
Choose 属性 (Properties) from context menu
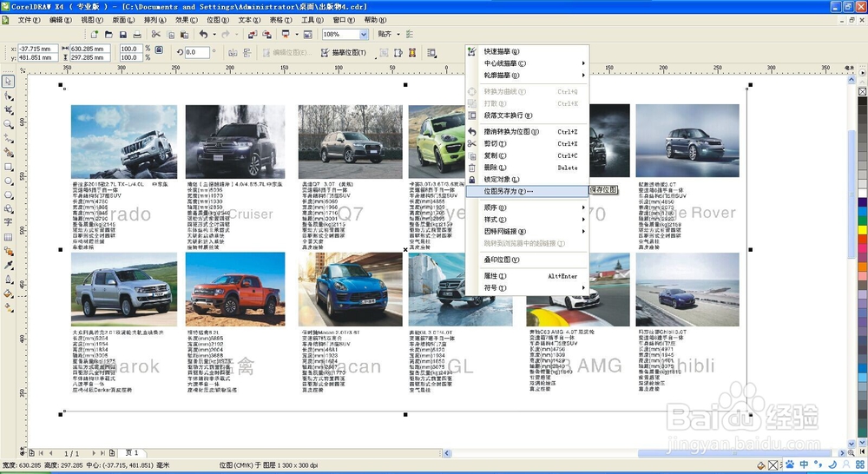point(527,276)
